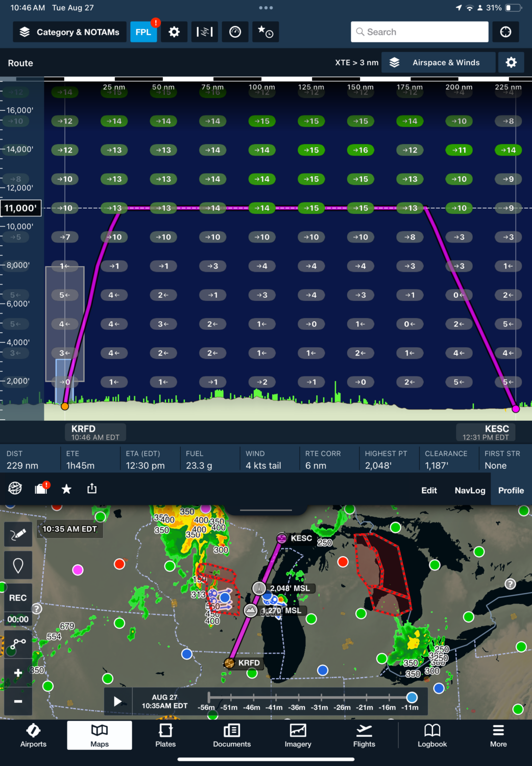Expand the altitude profile options icon
This screenshot has height=766, width=532.
coord(204,32)
